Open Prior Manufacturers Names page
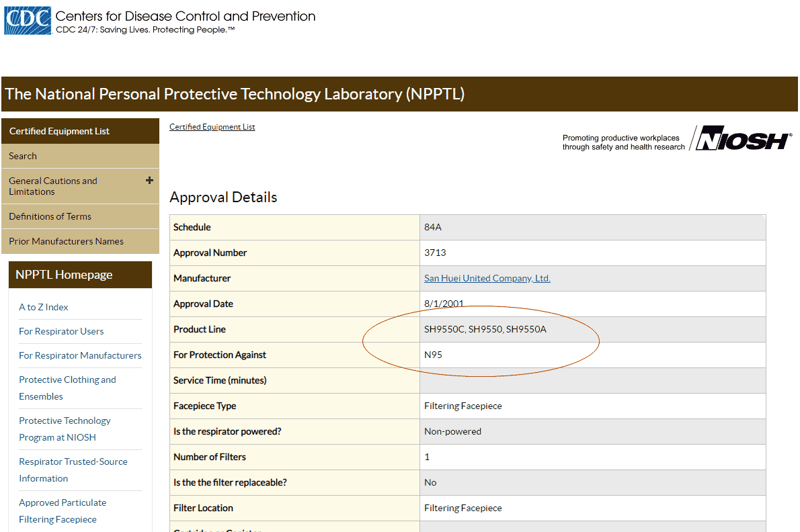This screenshot has height=532, width=800. click(x=66, y=241)
